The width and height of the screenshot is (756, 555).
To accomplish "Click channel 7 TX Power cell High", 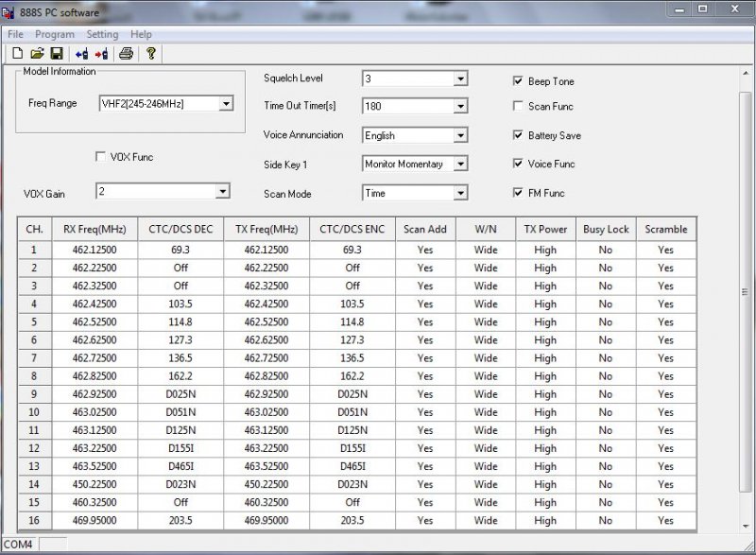I will coord(545,358).
